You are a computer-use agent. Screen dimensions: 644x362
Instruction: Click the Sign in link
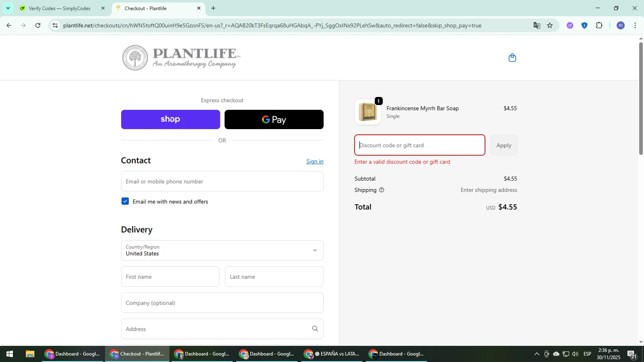(x=315, y=161)
